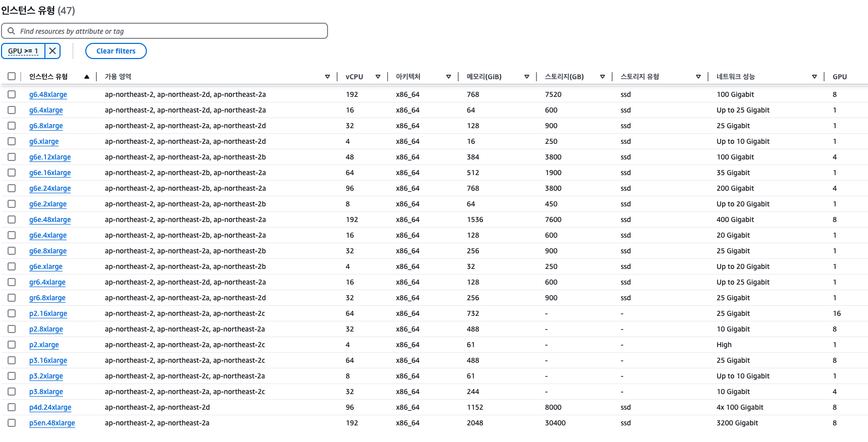Open the memory (GiB) column sort arrow

point(527,77)
